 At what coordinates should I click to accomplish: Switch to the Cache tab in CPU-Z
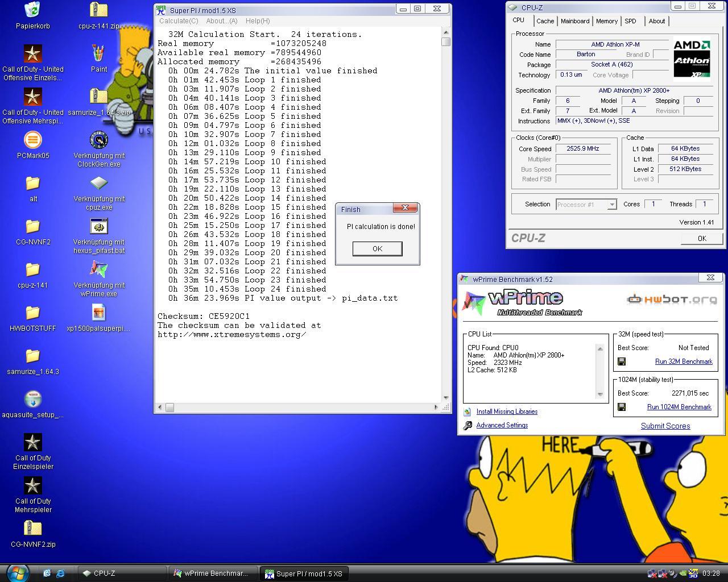545,21
